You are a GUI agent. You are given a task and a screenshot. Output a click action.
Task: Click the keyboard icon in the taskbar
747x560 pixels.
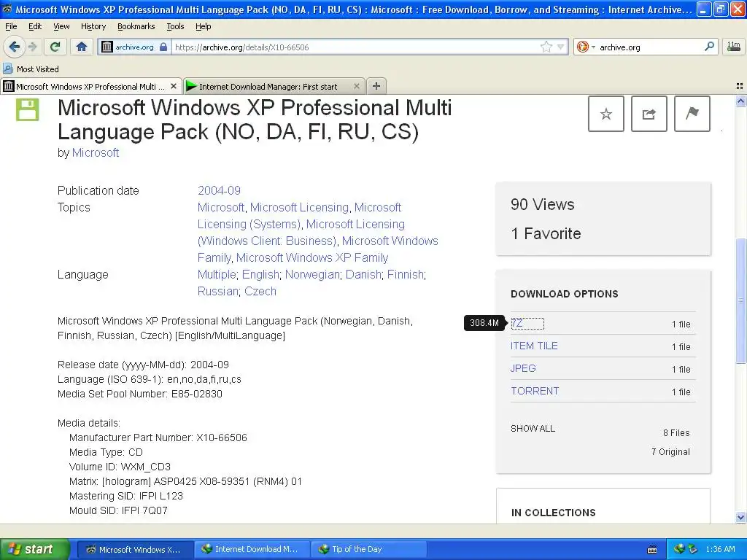(652, 550)
